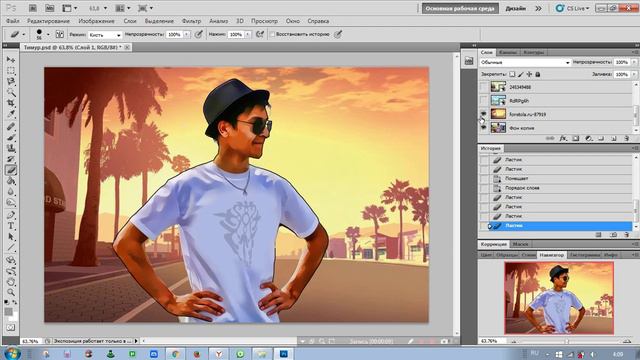Select the Lasso tool
Viewport: 640px width, 360px height.
[11, 81]
